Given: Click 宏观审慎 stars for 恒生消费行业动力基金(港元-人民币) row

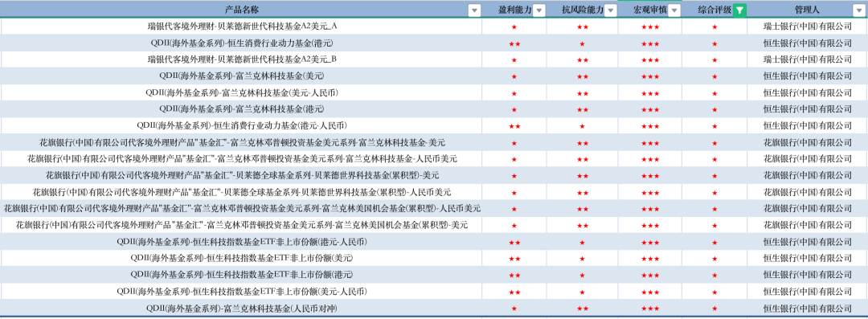Looking at the screenshot, I should coord(650,125).
